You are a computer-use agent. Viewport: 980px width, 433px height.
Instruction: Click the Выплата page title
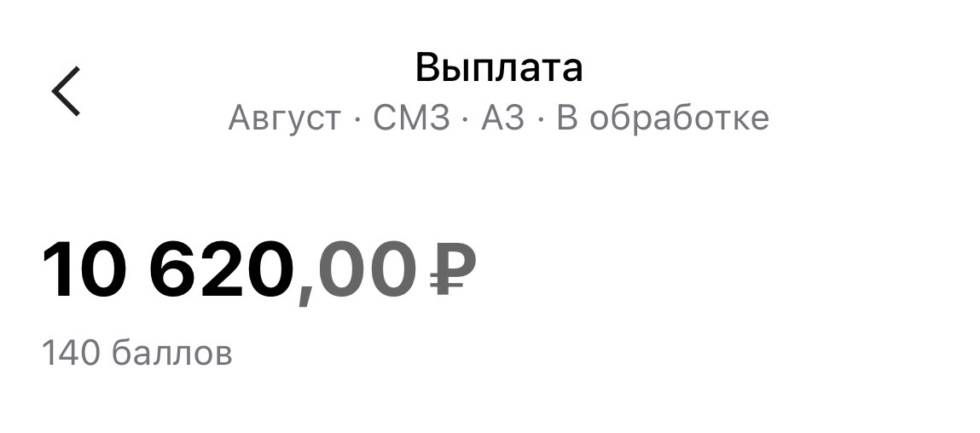pos(499,68)
